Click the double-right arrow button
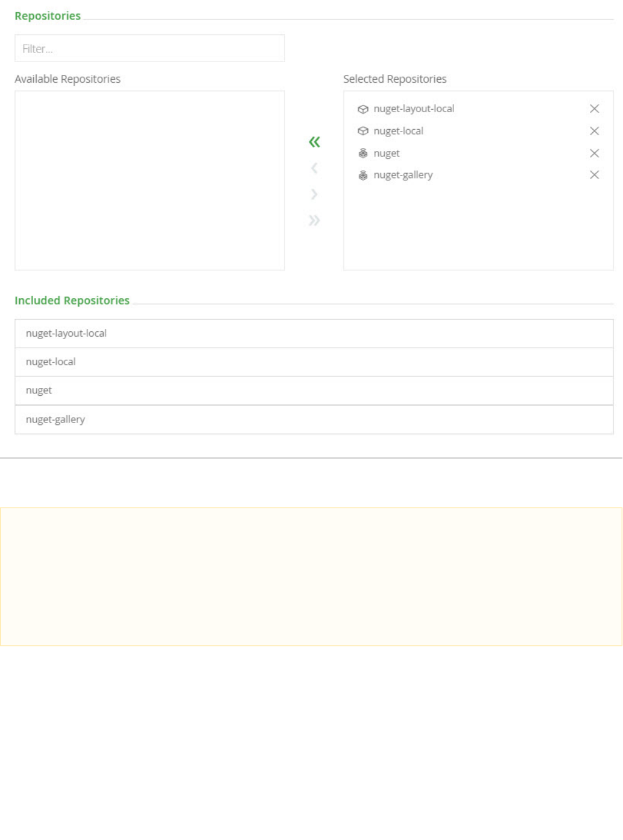The height and width of the screenshot is (840, 623). click(x=314, y=220)
